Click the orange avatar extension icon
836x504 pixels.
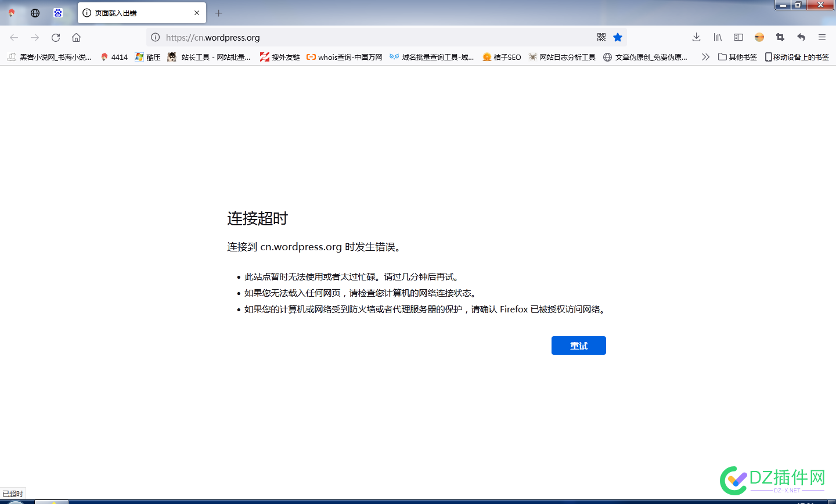[x=759, y=37]
